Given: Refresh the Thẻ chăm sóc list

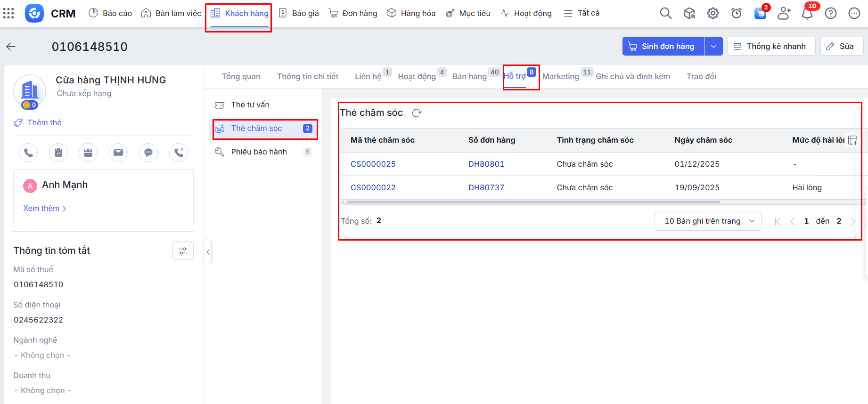Looking at the screenshot, I should (x=417, y=113).
